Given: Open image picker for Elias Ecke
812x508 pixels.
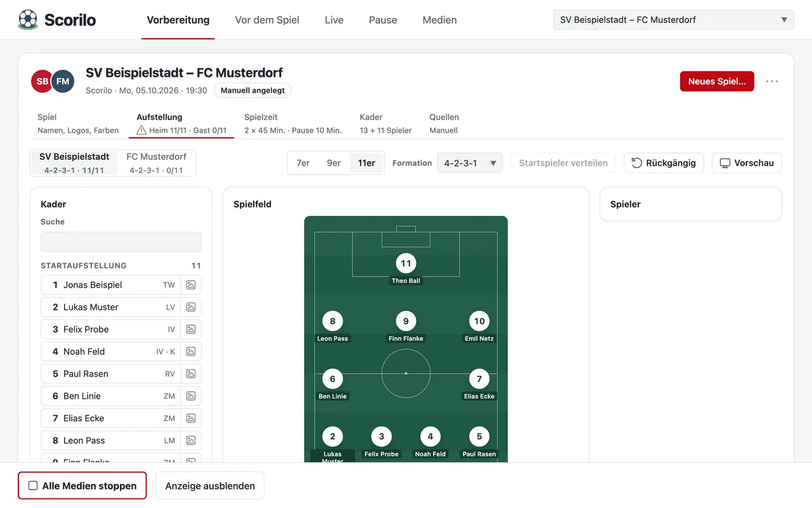Looking at the screenshot, I should pos(191,418).
